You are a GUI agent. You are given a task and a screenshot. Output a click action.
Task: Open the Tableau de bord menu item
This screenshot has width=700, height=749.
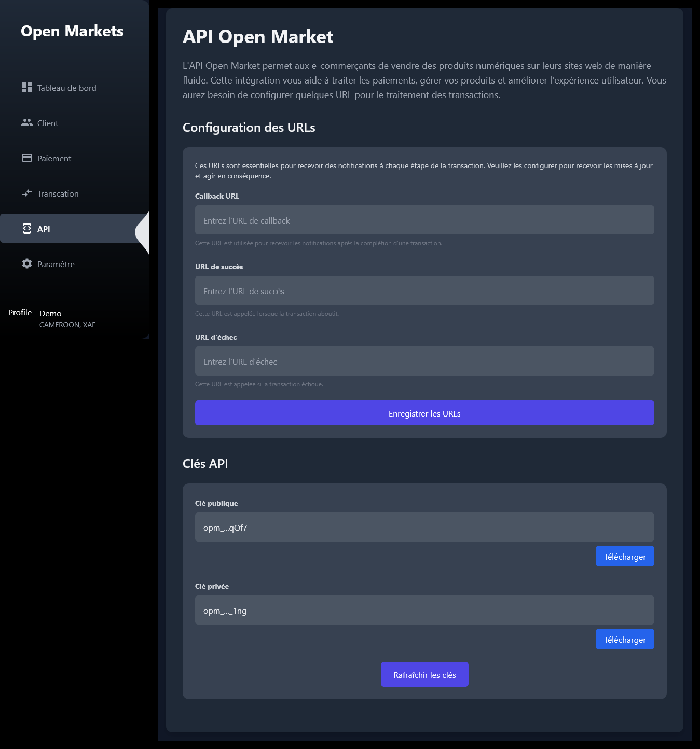(x=66, y=87)
